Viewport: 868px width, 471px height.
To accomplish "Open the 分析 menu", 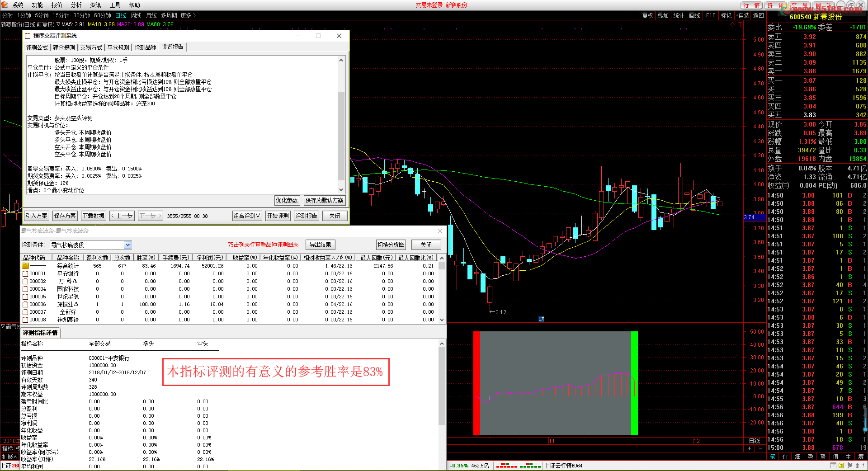I will pos(76,5).
